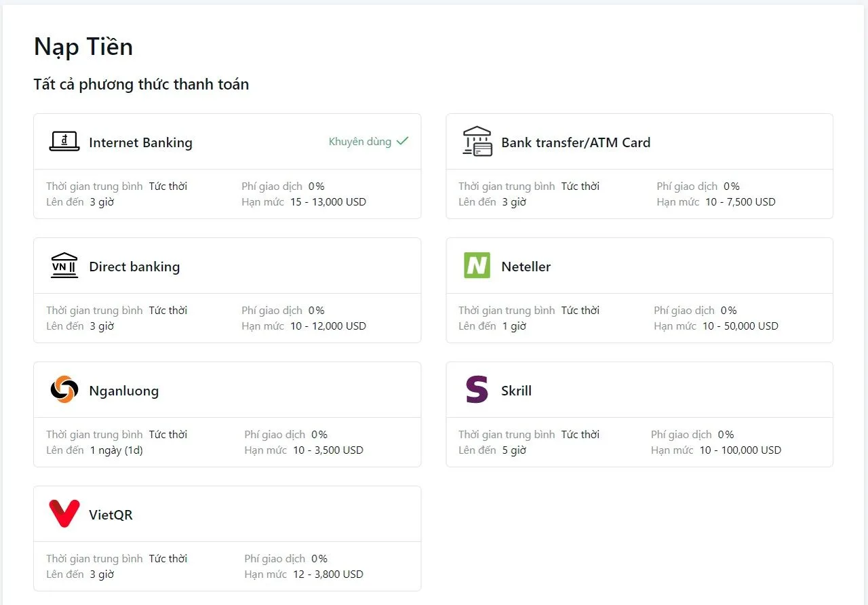Click the green Neteller logo
The width and height of the screenshot is (868, 605).
click(477, 266)
